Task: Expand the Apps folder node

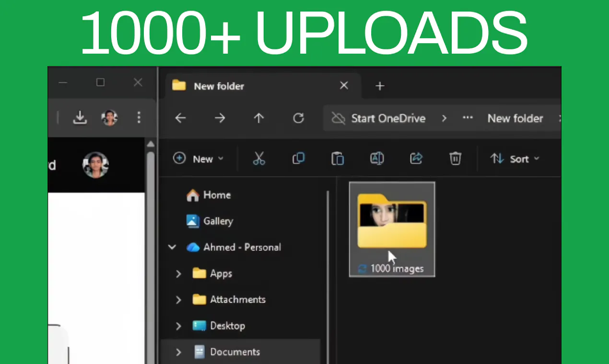Action: click(178, 273)
